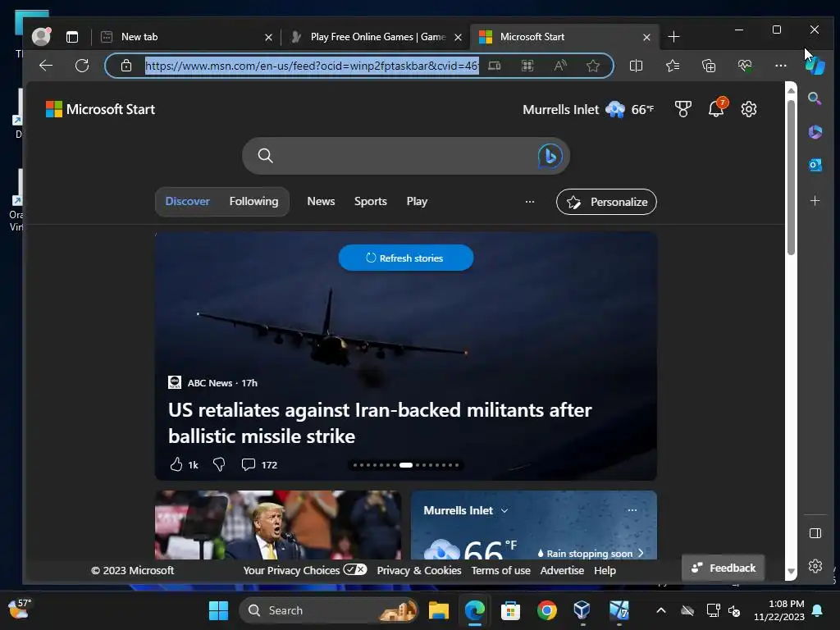This screenshot has width=840, height=630.
Task: Select the Discover feed tab
Action: 188,202
